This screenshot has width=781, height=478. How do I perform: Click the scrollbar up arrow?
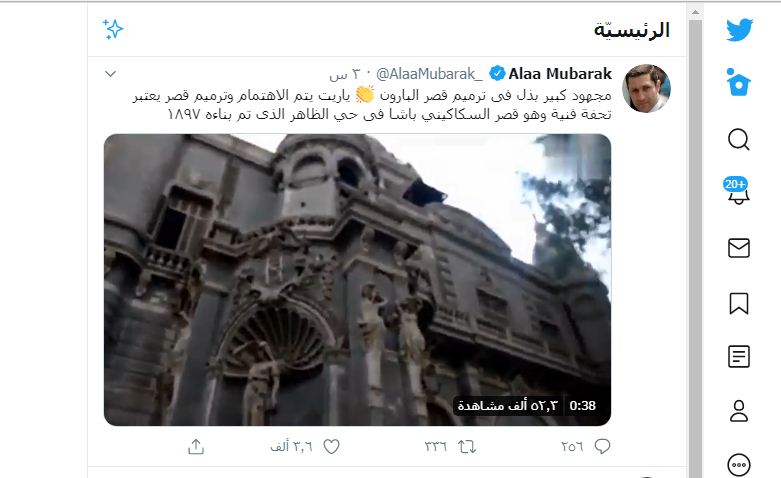point(695,12)
